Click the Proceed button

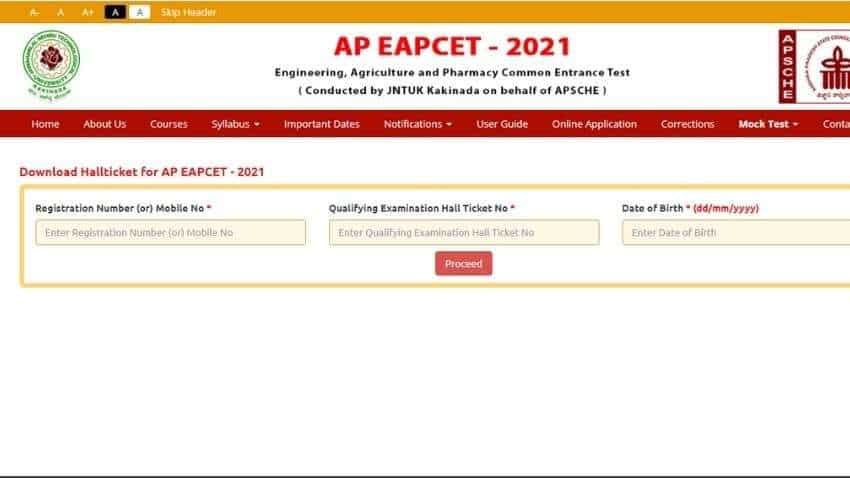463,263
